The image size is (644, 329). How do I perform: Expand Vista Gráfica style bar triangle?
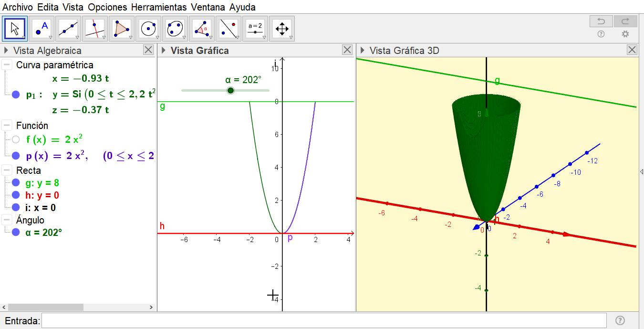tap(164, 51)
